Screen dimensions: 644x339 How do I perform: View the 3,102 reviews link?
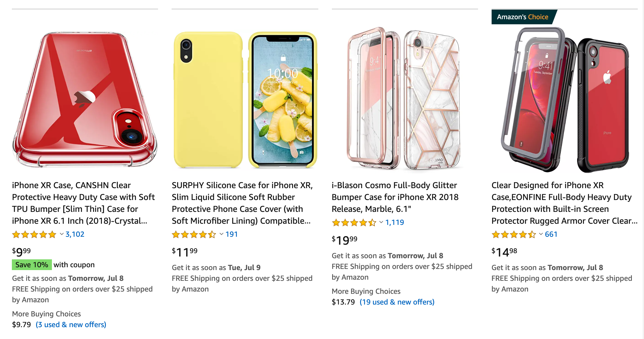click(75, 234)
